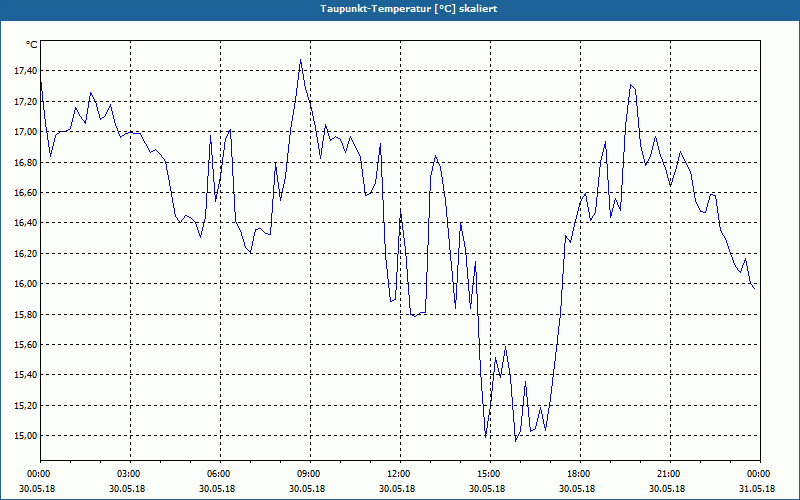Click the 15,20 y-axis label
The height and width of the screenshot is (500, 800).
coord(25,406)
